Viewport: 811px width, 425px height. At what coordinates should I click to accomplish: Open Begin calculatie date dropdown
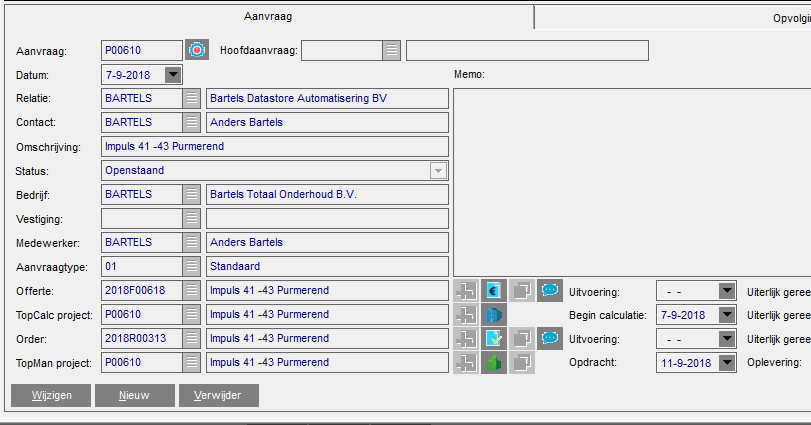tap(727, 315)
